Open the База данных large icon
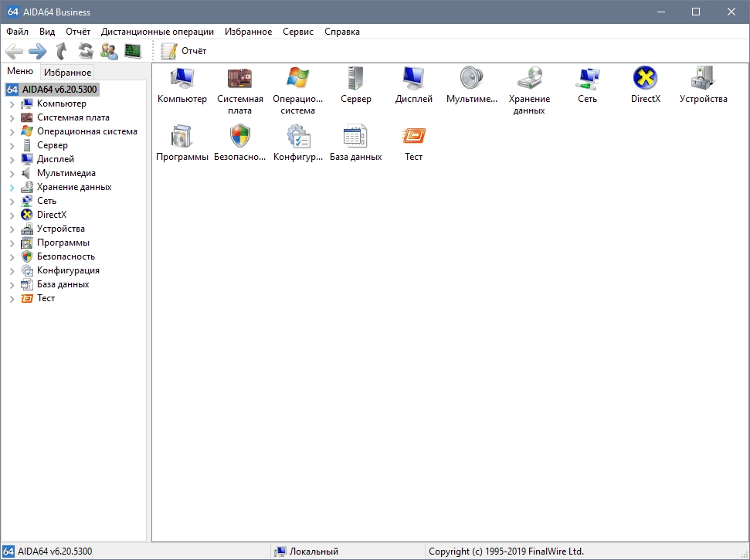This screenshot has width=750, height=560. click(356, 143)
